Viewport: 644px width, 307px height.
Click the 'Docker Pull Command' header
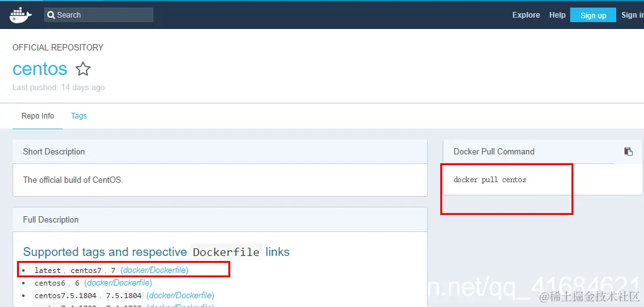(494, 151)
